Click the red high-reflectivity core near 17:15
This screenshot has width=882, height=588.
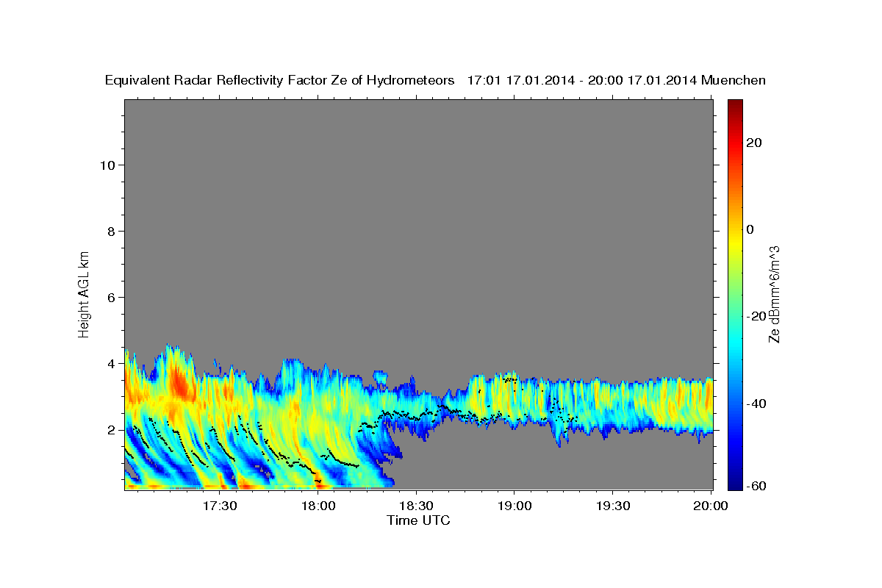click(179, 383)
